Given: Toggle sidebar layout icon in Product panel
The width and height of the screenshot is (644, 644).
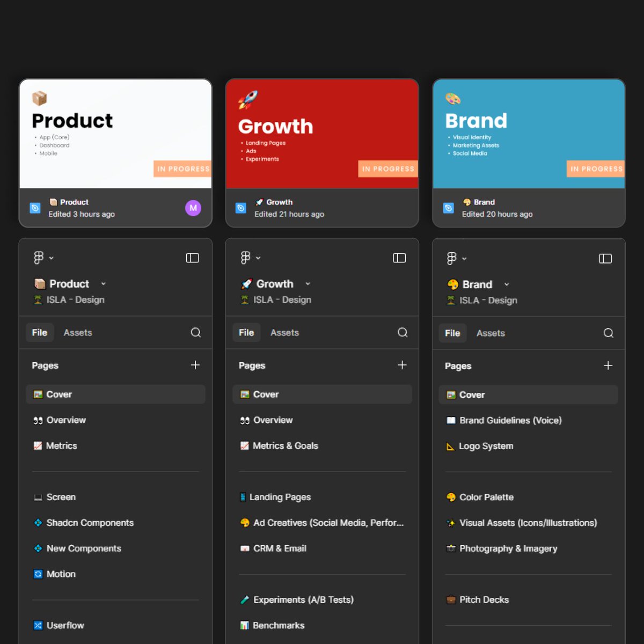Looking at the screenshot, I should [x=192, y=258].
